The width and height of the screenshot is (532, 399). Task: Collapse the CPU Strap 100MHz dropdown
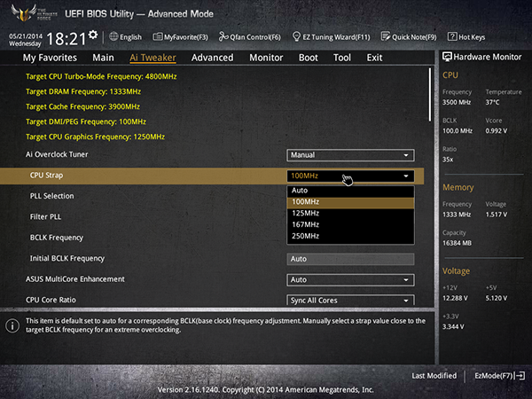click(x=350, y=176)
